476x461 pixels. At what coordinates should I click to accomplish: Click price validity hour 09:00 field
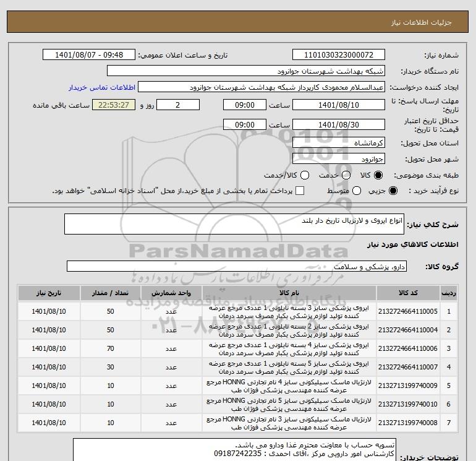[x=245, y=124]
